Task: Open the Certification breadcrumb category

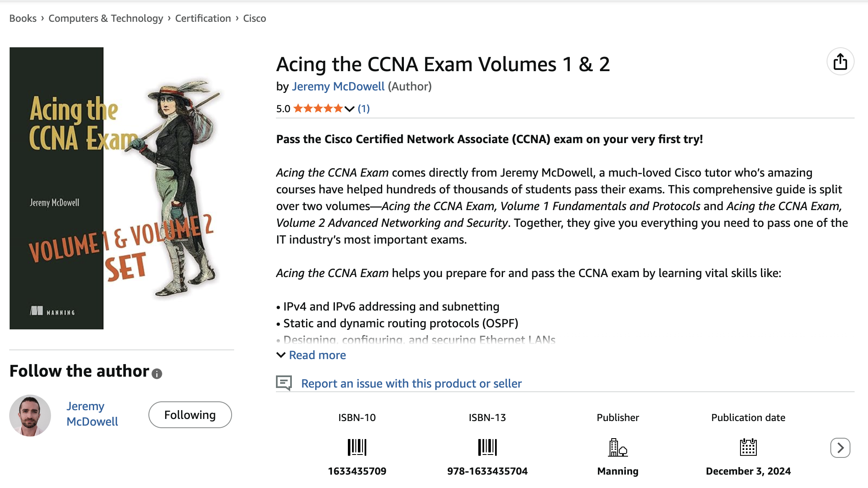Action: (203, 18)
